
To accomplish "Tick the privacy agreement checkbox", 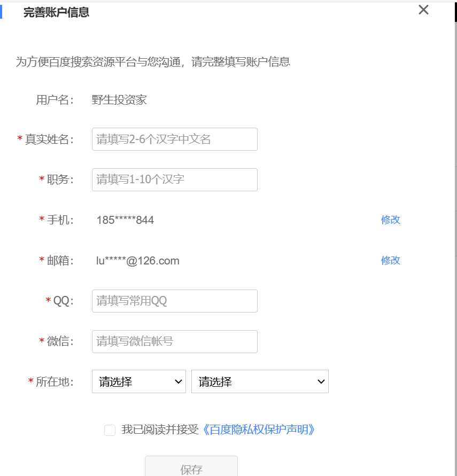I will coord(110,430).
